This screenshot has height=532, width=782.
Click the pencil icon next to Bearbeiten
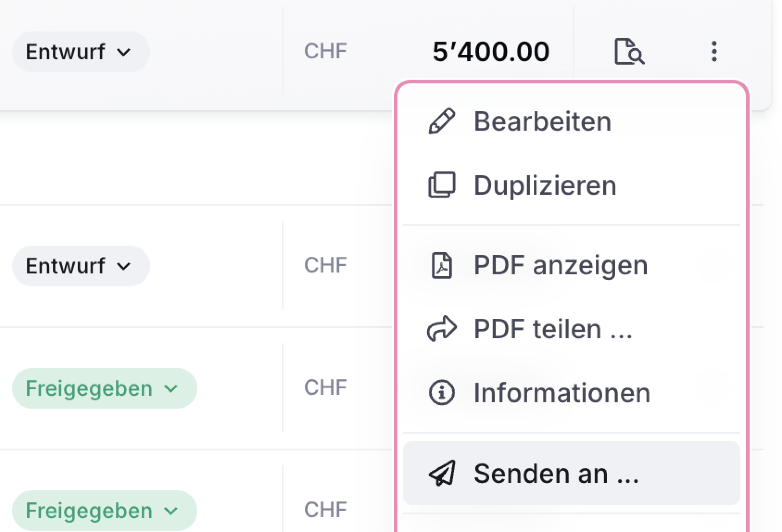pyautogui.click(x=442, y=121)
